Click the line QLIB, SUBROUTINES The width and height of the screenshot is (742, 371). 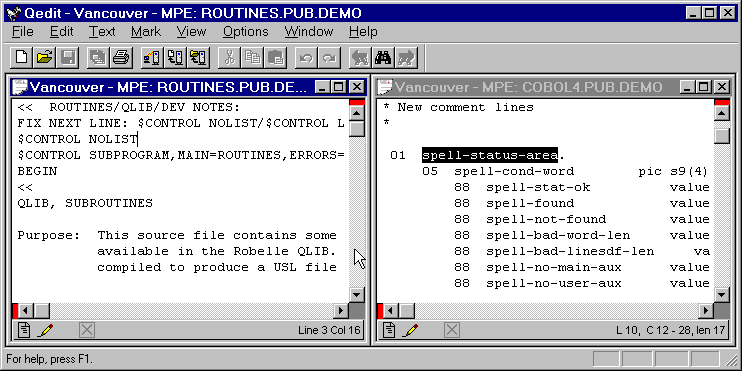coord(85,203)
